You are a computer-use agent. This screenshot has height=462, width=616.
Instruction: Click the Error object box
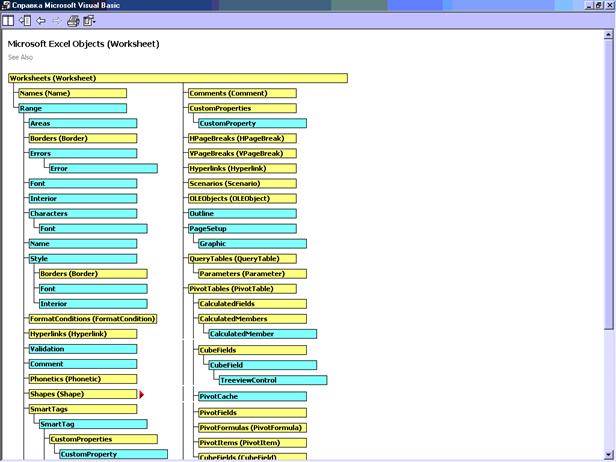pos(103,169)
